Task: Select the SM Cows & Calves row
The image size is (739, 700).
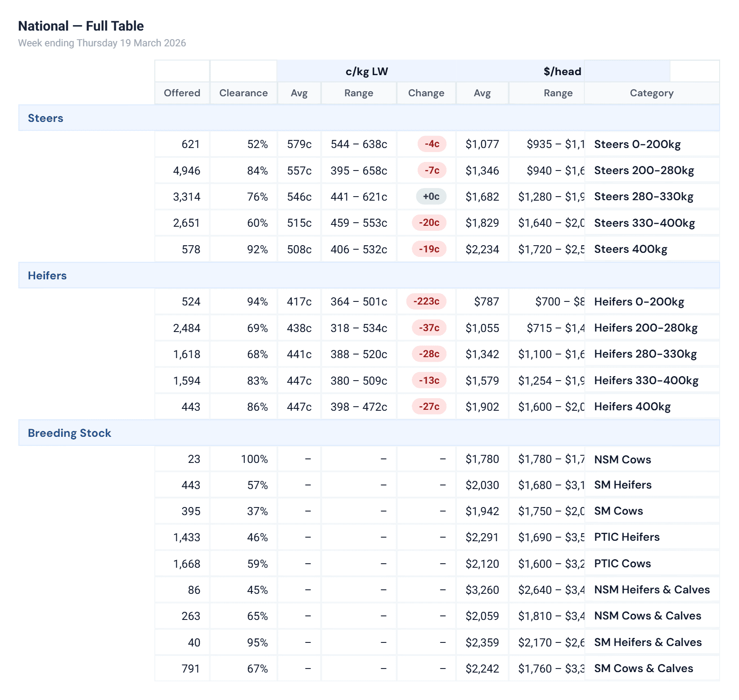Action: (643, 669)
